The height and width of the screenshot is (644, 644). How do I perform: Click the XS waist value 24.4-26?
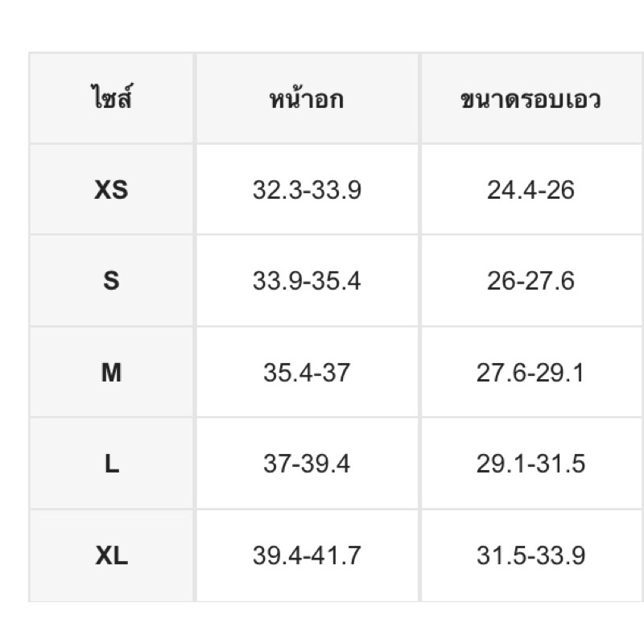530,189
